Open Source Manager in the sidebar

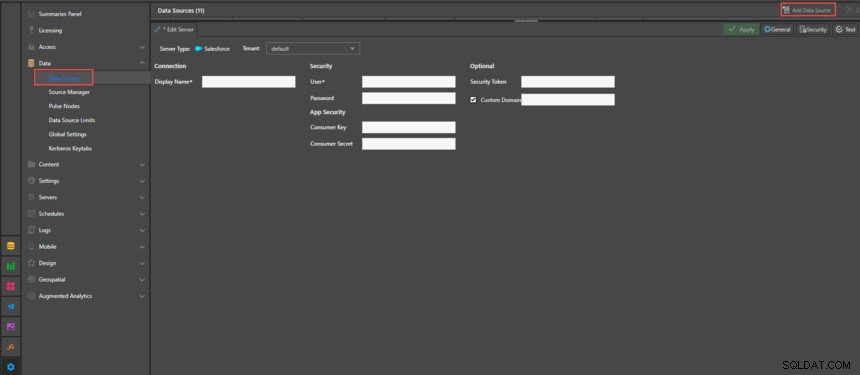click(69, 92)
